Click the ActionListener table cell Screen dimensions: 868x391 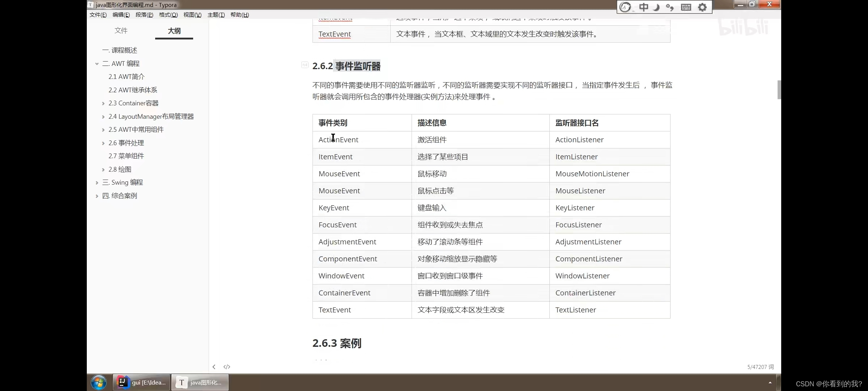(579, 140)
